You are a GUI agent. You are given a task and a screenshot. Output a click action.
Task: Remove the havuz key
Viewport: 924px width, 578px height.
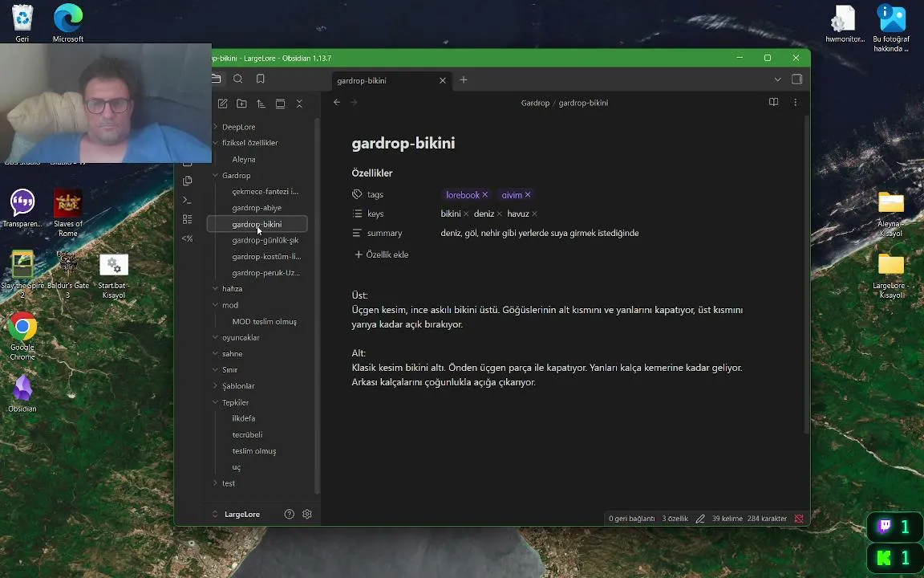click(534, 214)
